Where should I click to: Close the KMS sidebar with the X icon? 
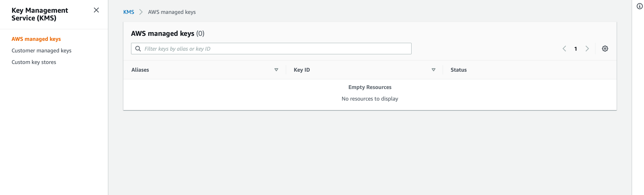coord(97,10)
